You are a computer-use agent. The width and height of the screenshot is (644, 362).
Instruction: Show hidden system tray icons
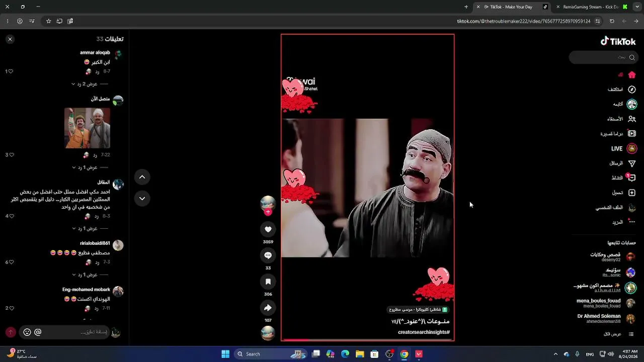tap(555, 354)
